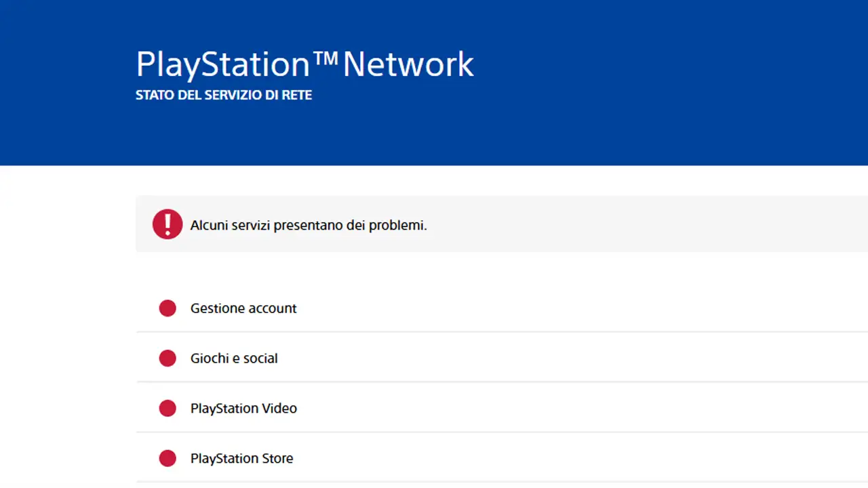Click the red status dot beside Giochi e social

pyautogui.click(x=167, y=359)
